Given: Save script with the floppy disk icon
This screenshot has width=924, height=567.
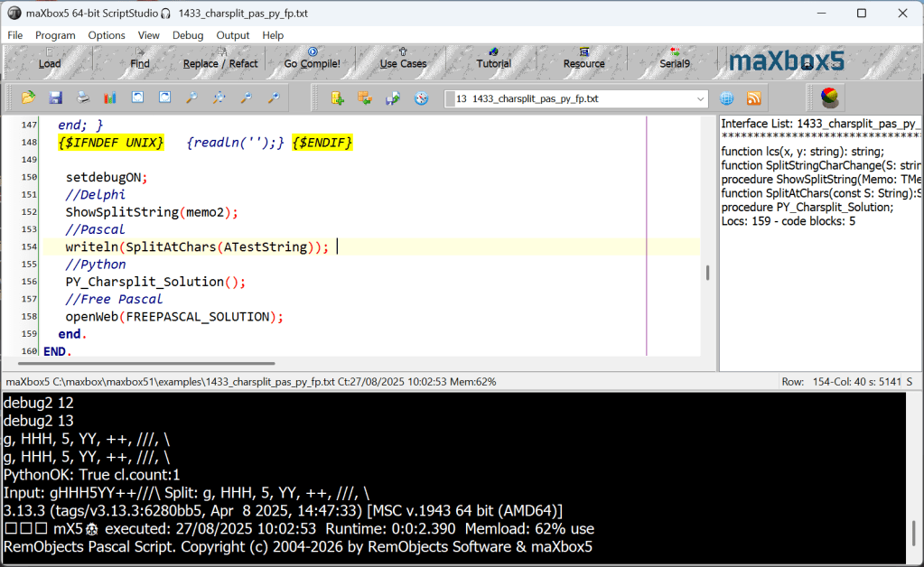Looking at the screenshot, I should tap(55, 98).
